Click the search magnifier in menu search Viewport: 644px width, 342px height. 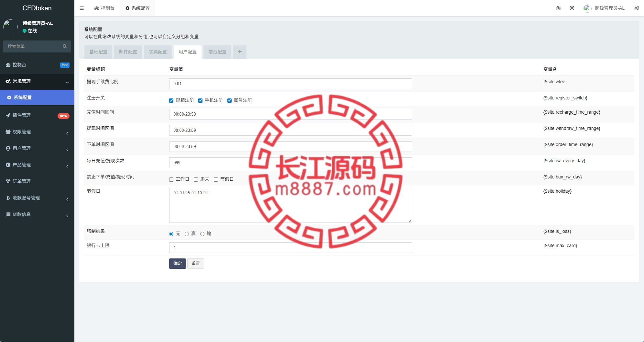pyautogui.click(x=65, y=46)
